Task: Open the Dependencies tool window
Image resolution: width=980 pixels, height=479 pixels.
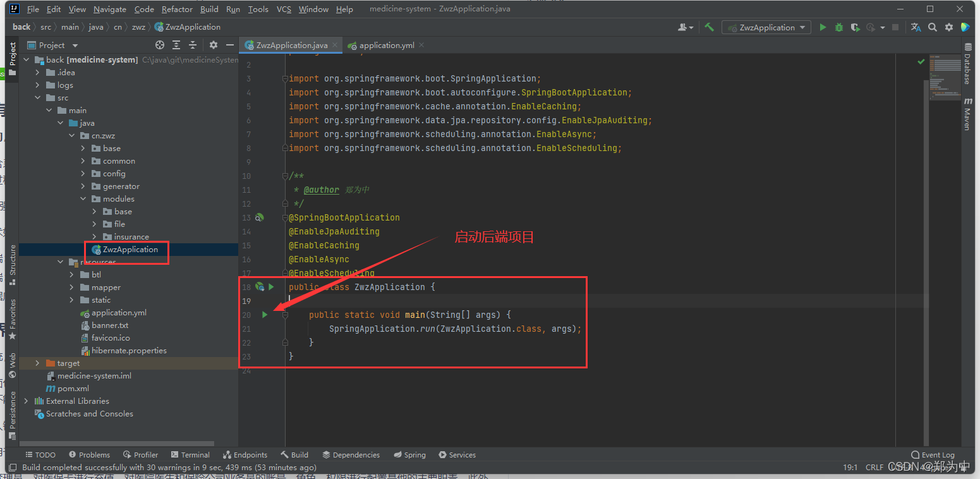Action: click(351, 455)
